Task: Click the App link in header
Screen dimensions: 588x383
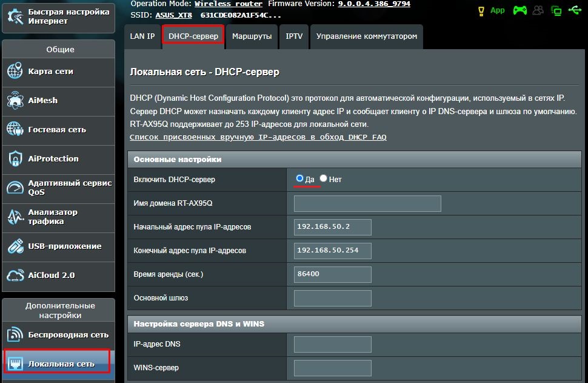Action: pos(498,10)
